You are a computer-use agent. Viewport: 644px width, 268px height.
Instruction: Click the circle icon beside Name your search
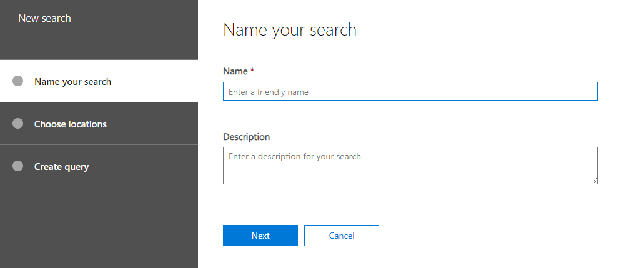(17, 81)
